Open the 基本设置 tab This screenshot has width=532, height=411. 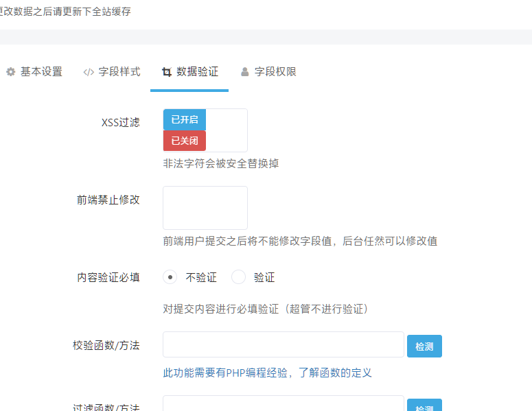(34, 72)
